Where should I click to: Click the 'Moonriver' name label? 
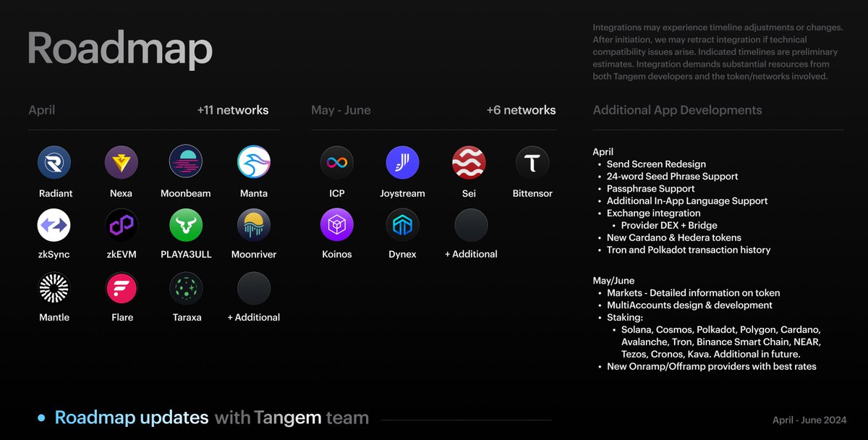coord(254,255)
